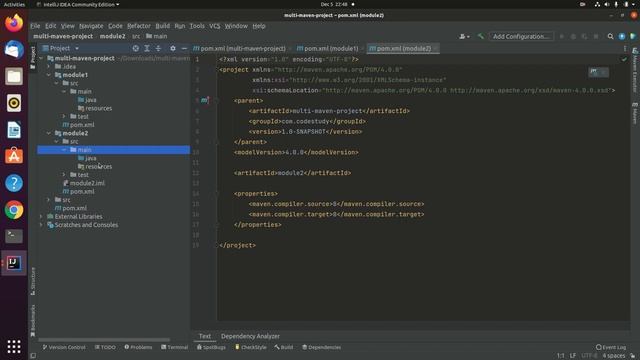This screenshot has height=360, width=640.
Task: Open Terminal app from dock
Action: [14, 236]
